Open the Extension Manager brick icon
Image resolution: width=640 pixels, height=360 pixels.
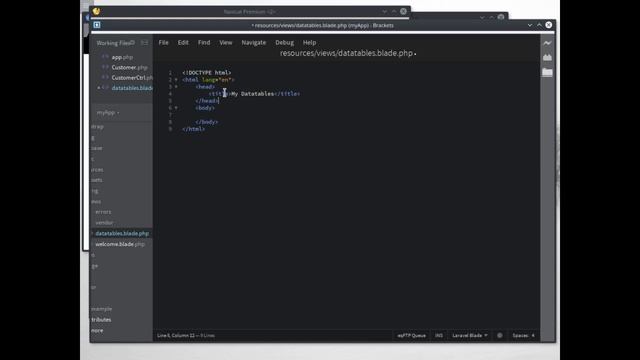(x=547, y=58)
